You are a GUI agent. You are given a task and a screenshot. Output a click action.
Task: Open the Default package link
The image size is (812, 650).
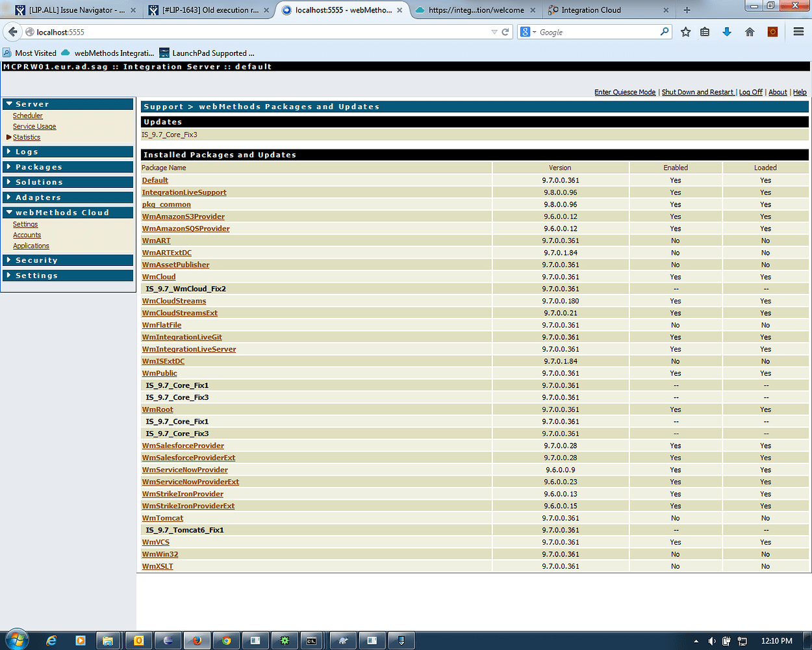tap(155, 180)
